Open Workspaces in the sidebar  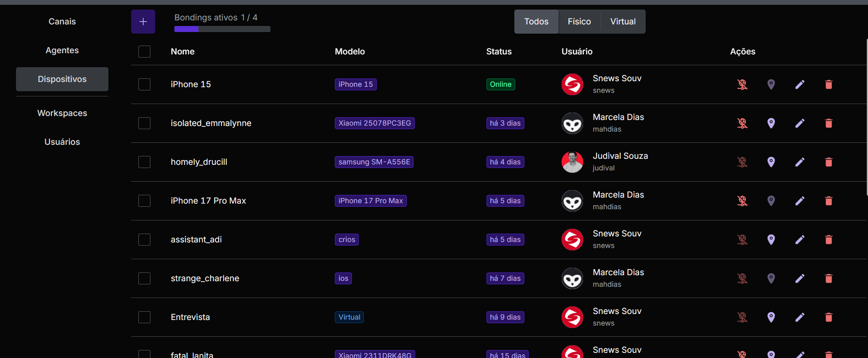click(62, 113)
